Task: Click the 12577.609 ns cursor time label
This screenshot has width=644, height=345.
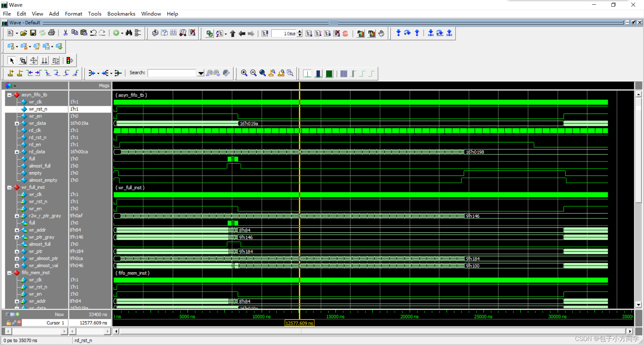Action: 300,323
